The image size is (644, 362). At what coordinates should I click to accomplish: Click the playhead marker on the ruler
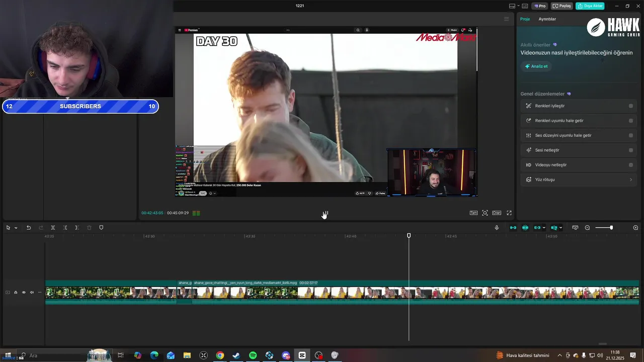pos(409,235)
